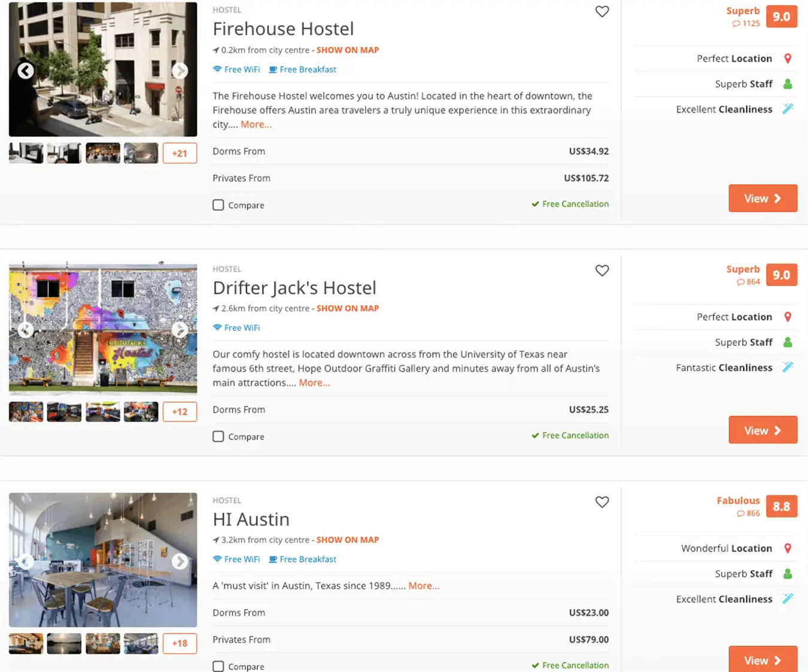Favorite Firehouse Hostel with heart icon

(x=602, y=11)
